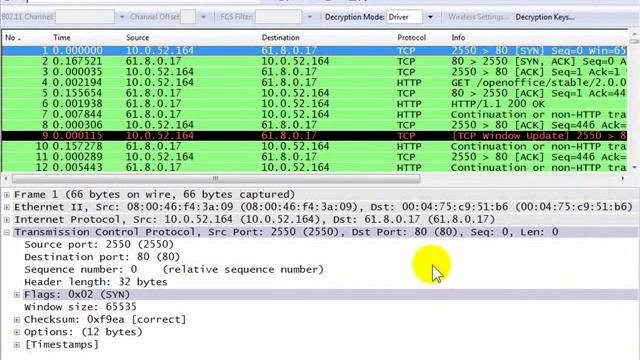Click the Wireless Settings button
Image resolution: width=640 pixels, height=360 pixels.
[478, 17]
